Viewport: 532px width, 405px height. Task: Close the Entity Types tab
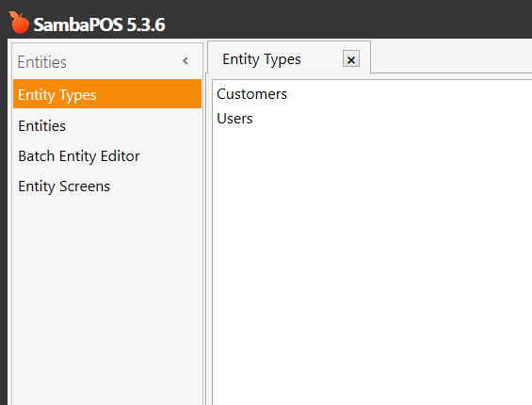351,59
